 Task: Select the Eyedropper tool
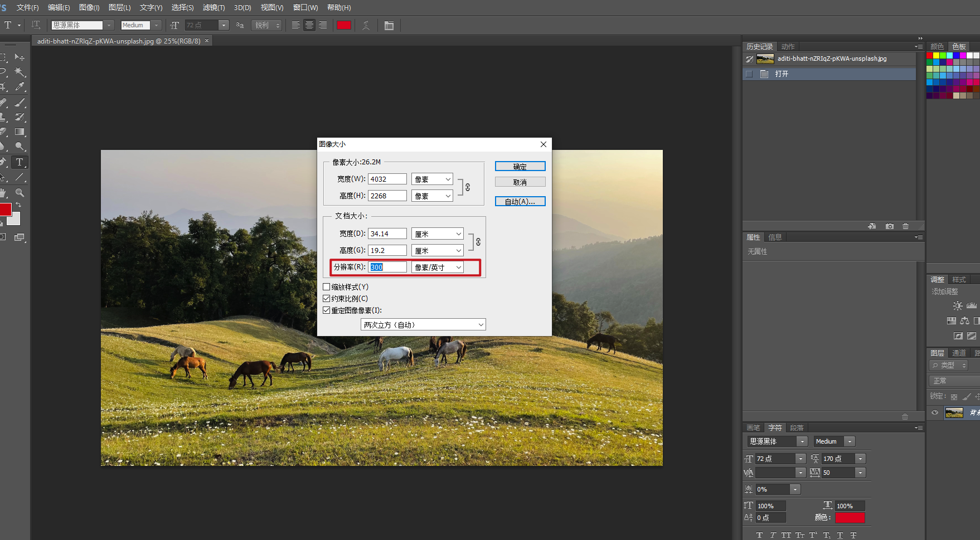click(x=20, y=87)
